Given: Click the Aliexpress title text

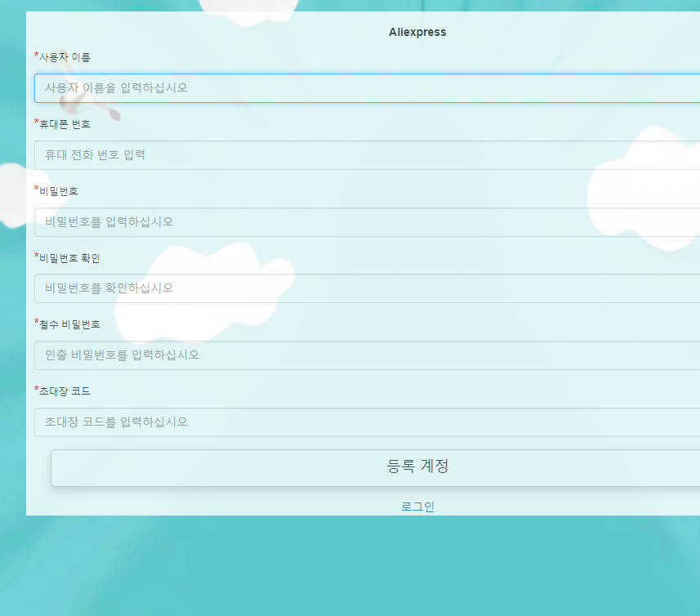Looking at the screenshot, I should coord(417,32).
